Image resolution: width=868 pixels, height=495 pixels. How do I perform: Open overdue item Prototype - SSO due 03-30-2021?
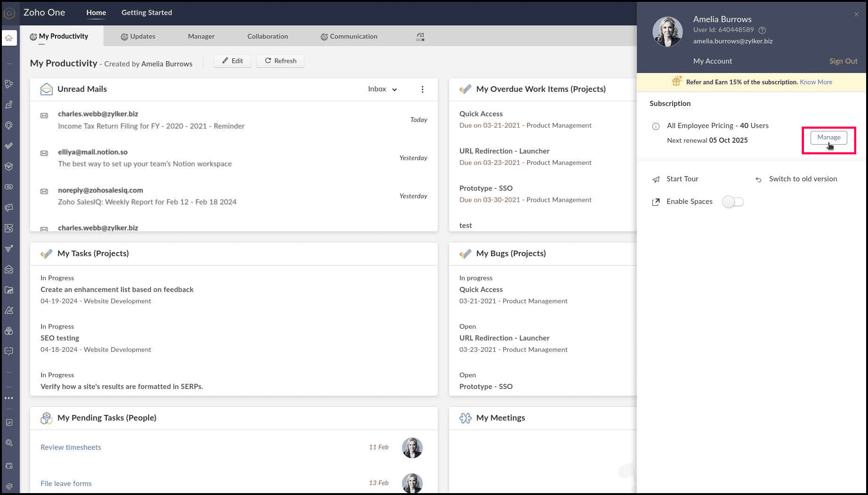pyautogui.click(x=486, y=188)
